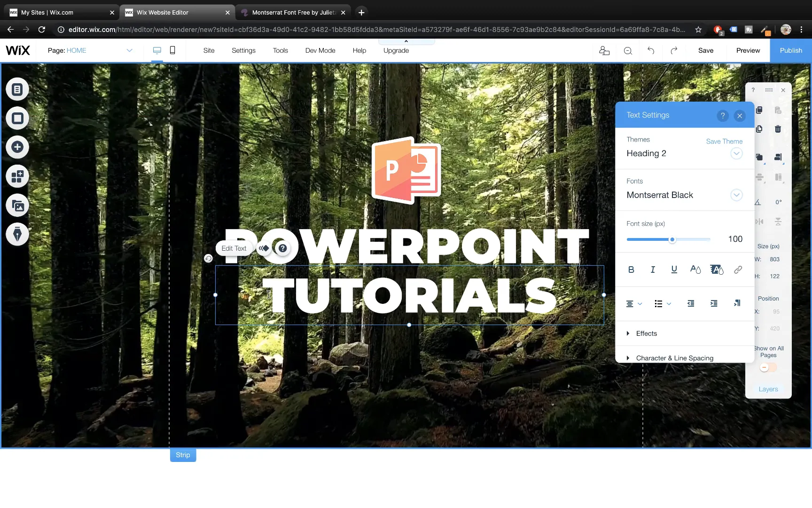Click the width value field 803
The width and height of the screenshot is (812, 508).
774,259
